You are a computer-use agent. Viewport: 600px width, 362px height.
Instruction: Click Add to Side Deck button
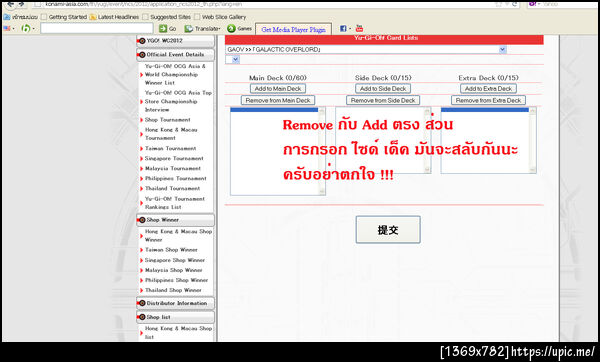click(383, 89)
